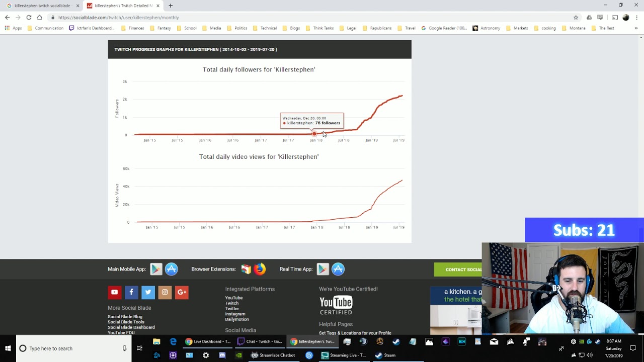The width and height of the screenshot is (644, 362).
Task: Close the killerstephen's Twitch Detailed tab
Action: coord(158,6)
